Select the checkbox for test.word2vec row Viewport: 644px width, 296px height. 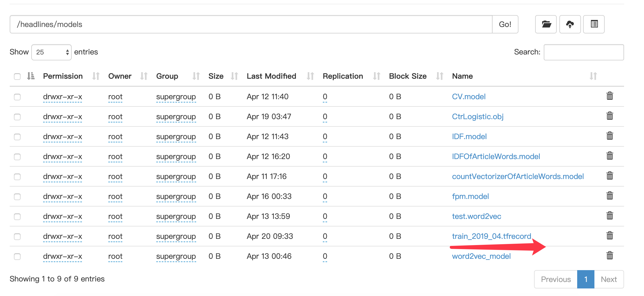[x=17, y=217]
